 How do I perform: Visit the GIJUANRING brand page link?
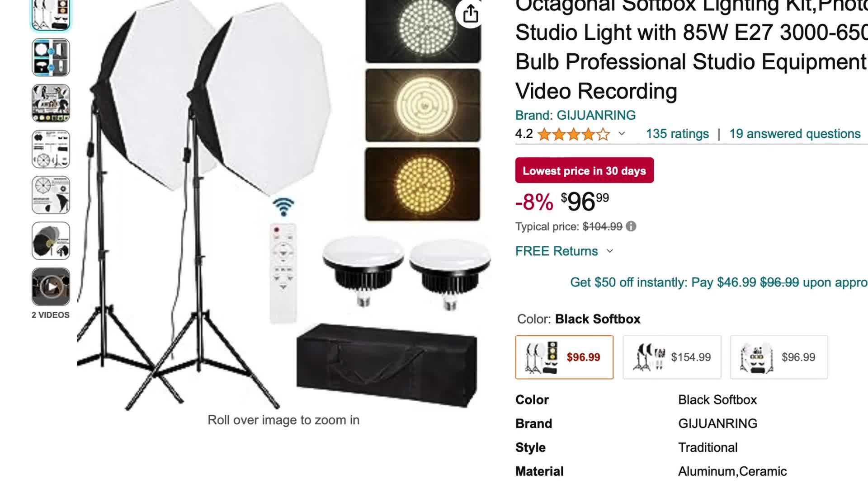pos(576,115)
